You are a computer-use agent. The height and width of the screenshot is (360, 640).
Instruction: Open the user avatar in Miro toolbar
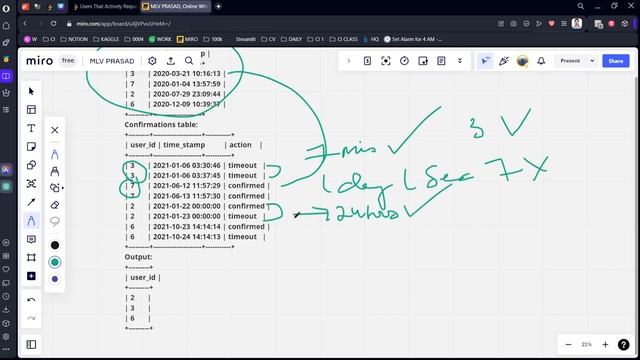pyautogui.click(x=522, y=61)
